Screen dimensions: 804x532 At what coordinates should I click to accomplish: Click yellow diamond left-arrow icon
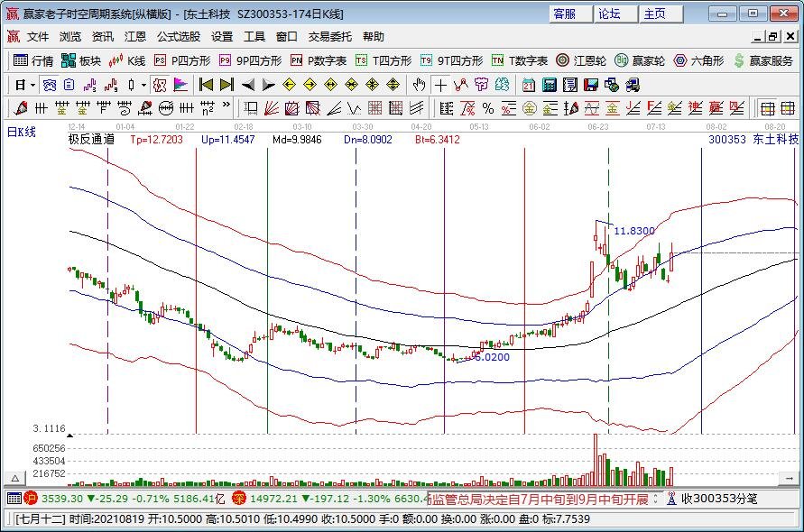289,85
